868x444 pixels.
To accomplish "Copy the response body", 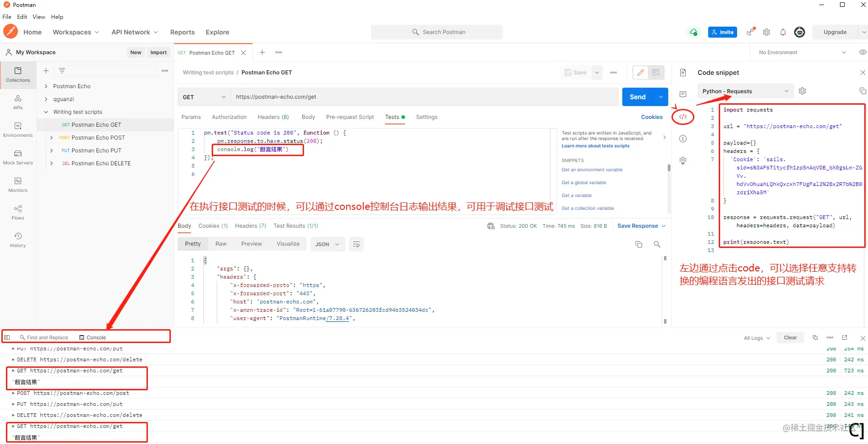I will pyautogui.click(x=639, y=244).
